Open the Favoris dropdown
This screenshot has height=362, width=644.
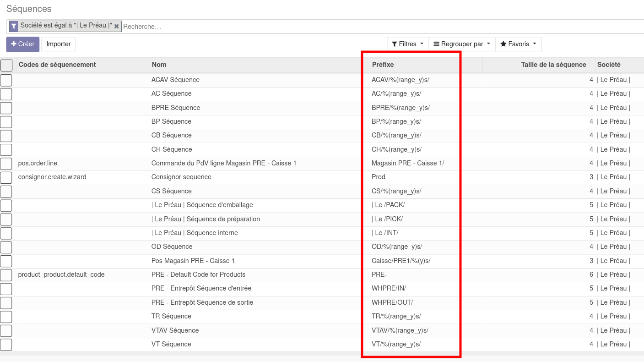pyautogui.click(x=518, y=44)
